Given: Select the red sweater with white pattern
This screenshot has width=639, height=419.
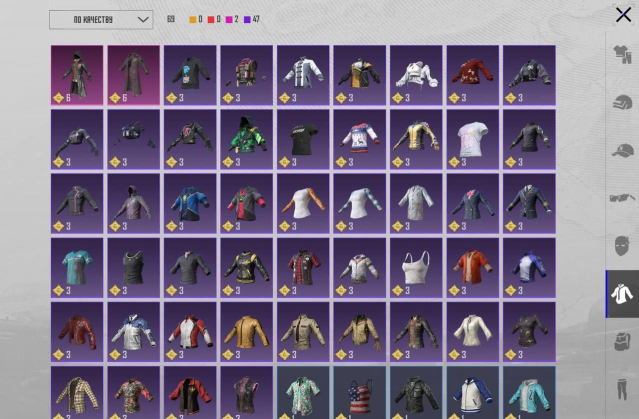Looking at the screenshot, I should click(x=473, y=75).
